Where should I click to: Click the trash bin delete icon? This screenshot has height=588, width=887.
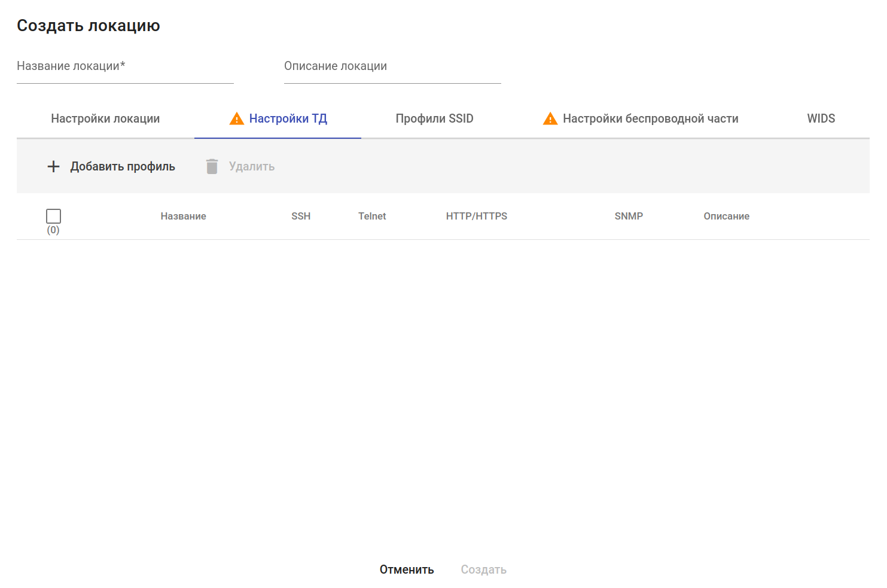212,166
